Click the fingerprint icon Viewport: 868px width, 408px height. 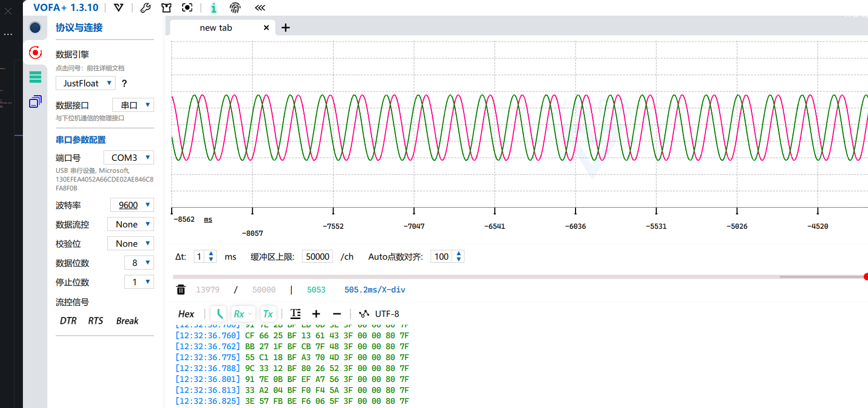tap(235, 7)
